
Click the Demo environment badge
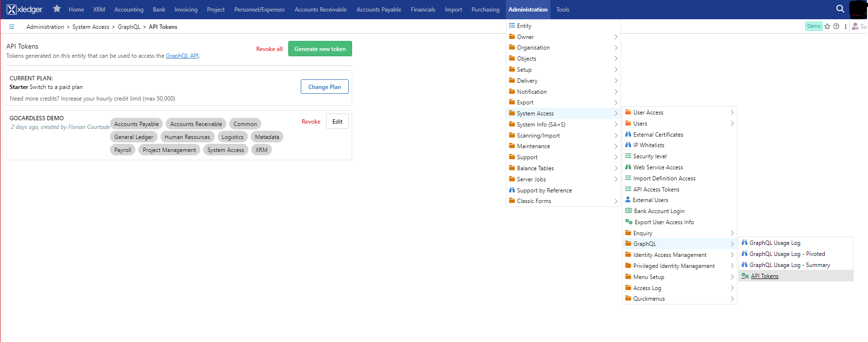[813, 26]
